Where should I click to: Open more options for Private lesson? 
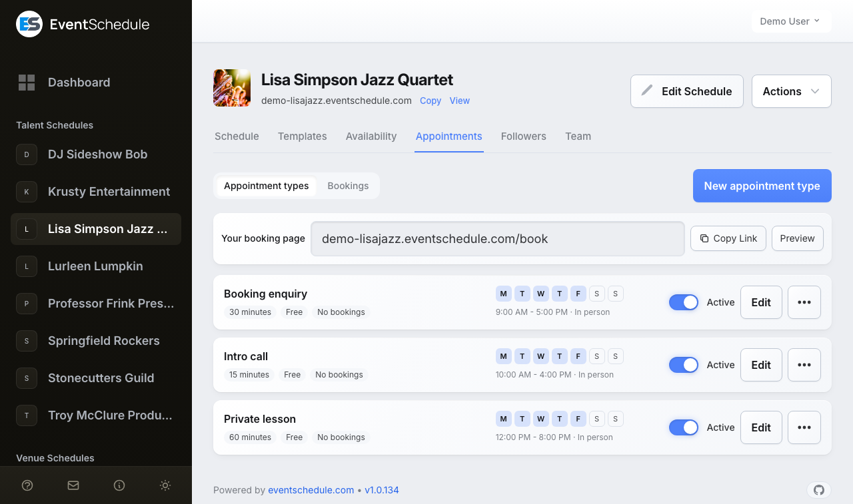[804, 427]
